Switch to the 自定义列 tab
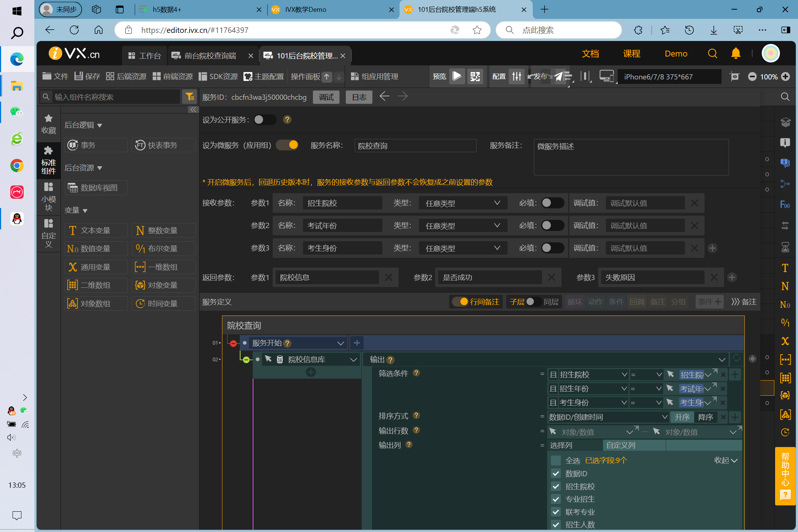The image size is (798, 532). coord(634,445)
